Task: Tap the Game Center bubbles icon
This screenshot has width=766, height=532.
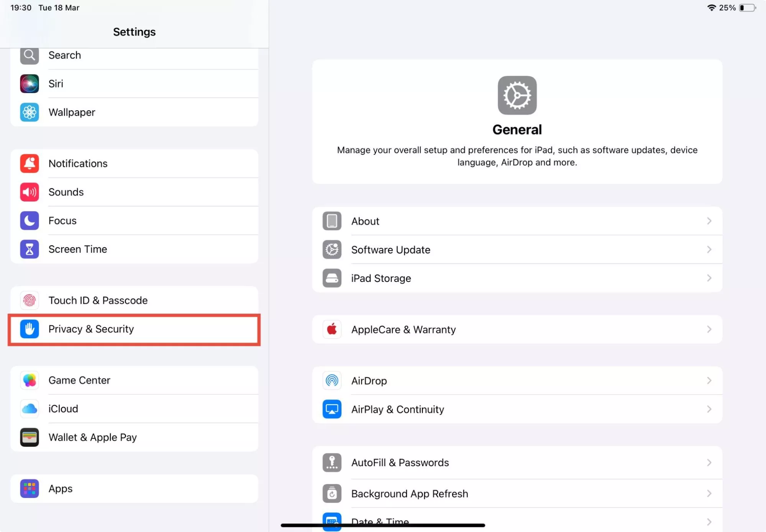Action: point(30,380)
